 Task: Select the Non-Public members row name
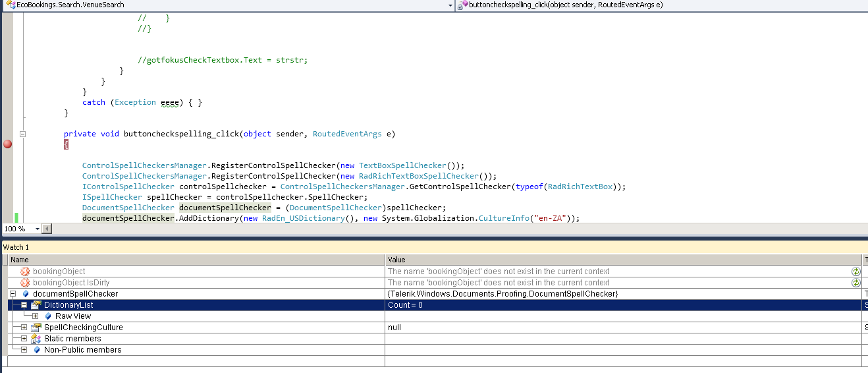pyautogui.click(x=83, y=349)
